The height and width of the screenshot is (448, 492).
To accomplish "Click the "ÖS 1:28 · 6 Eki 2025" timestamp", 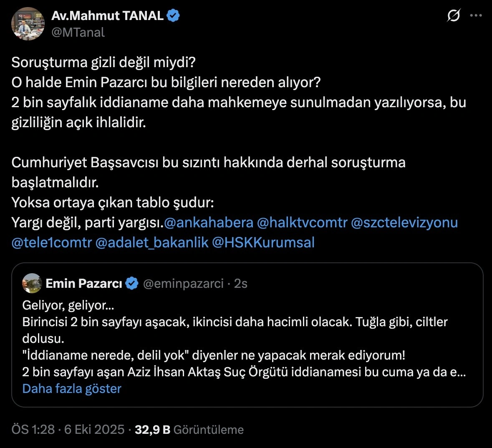I will point(68,430).
